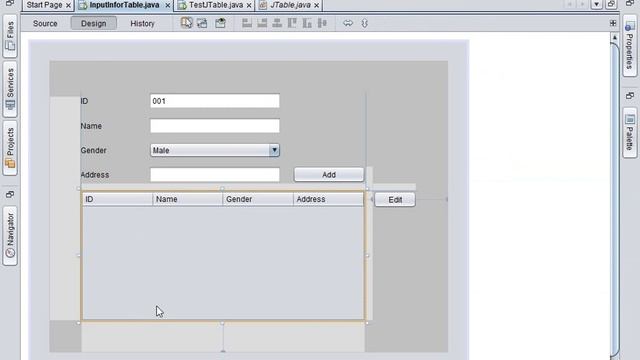Open the Projects side panel
Image resolution: width=640 pixels, height=360 pixels.
tap(10, 148)
